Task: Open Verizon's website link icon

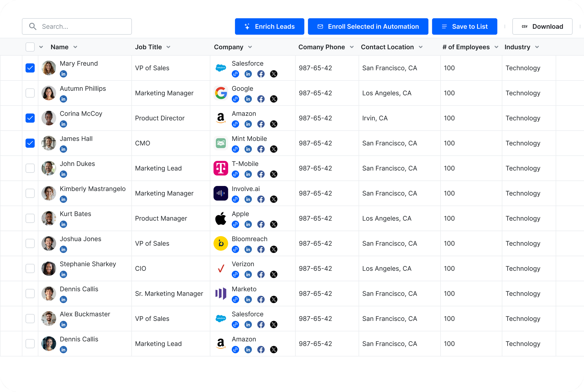Action: (x=235, y=274)
